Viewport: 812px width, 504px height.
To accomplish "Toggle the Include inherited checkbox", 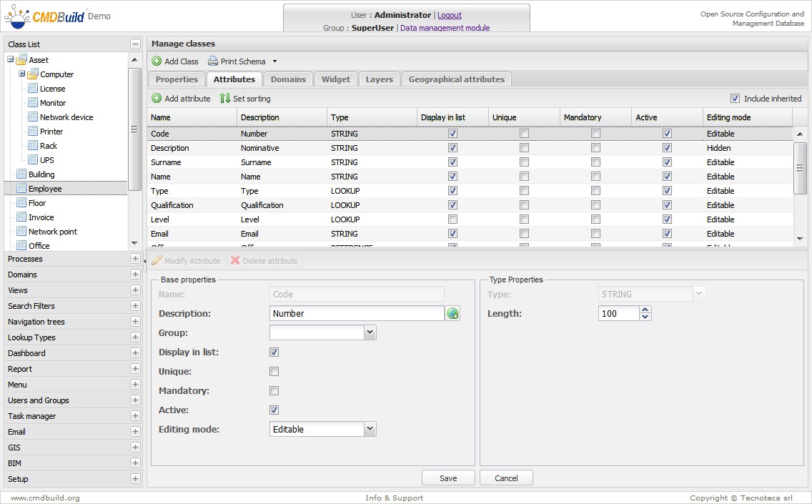I will click(x=735, y=99).
